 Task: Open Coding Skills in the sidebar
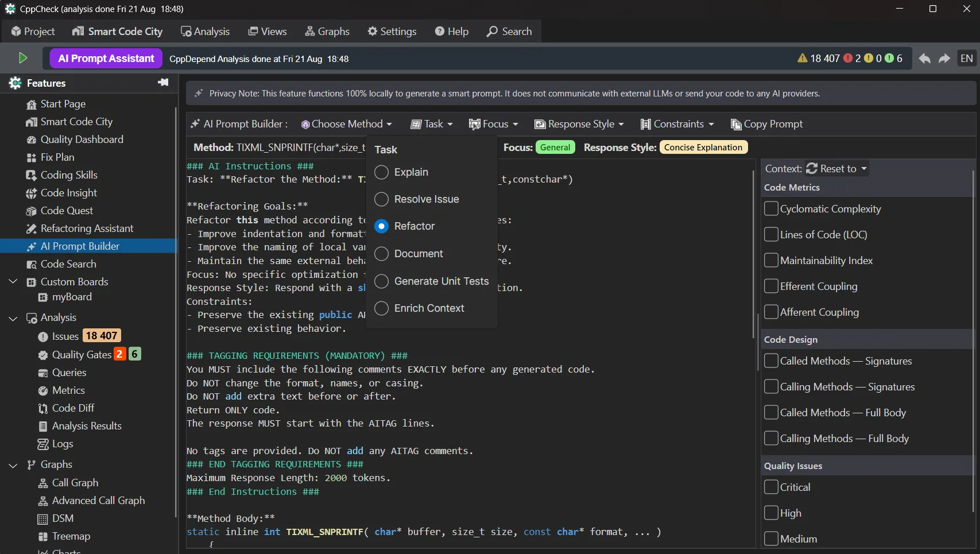pos(62,175)
